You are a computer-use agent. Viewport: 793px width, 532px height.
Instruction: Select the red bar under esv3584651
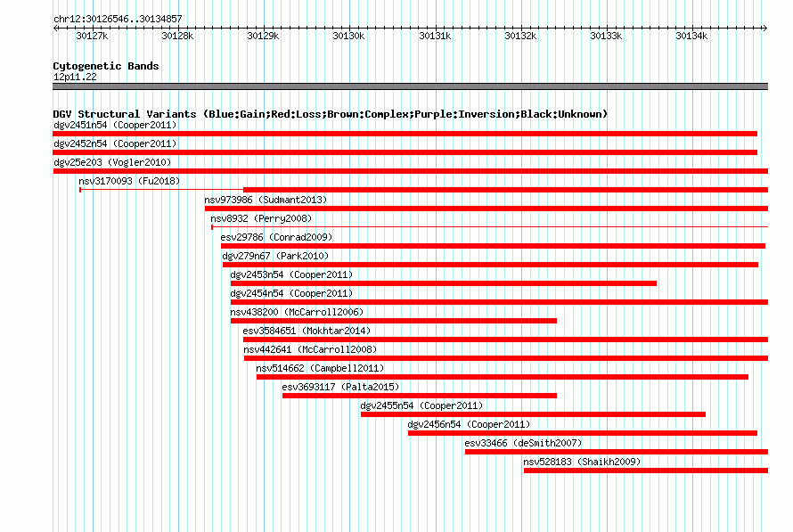[x=506, y=340]
